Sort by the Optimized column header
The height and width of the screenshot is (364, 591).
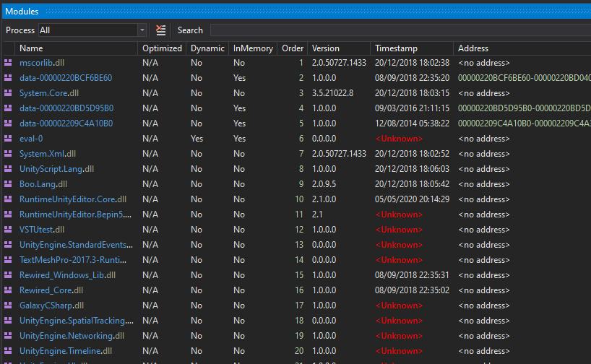point(162,48)
